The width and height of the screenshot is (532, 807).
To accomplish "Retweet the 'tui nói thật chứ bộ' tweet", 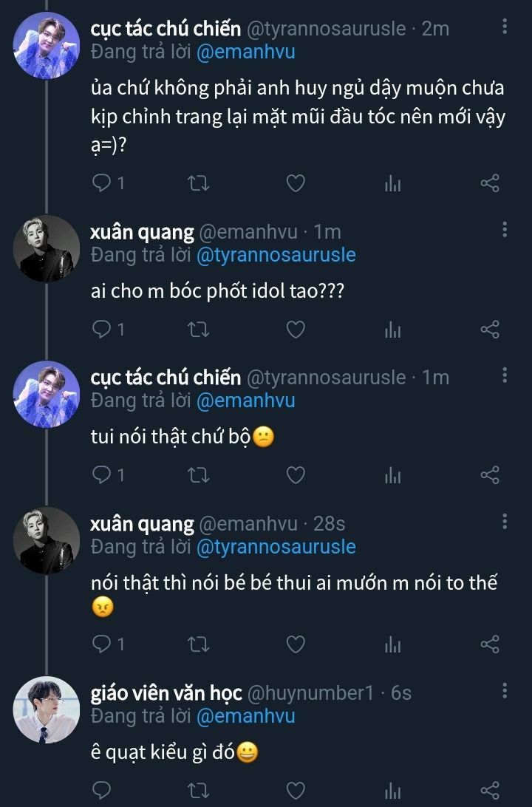I will (199, 475).
